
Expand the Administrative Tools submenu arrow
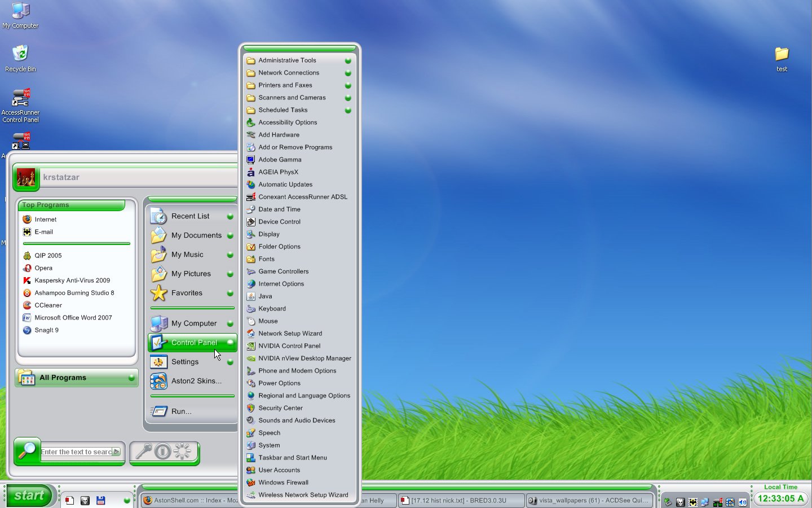[348, 60]
